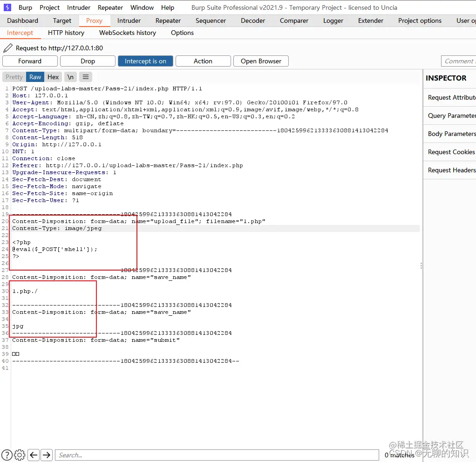Switch to Repeater tool tab
476x462 pixels.
(168, 20)
